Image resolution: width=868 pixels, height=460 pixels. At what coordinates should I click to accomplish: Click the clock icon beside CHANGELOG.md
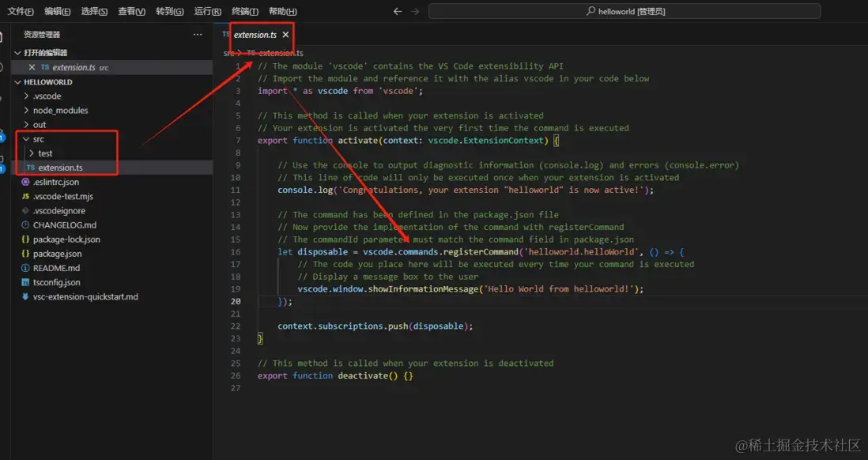[x=25, y=225]
